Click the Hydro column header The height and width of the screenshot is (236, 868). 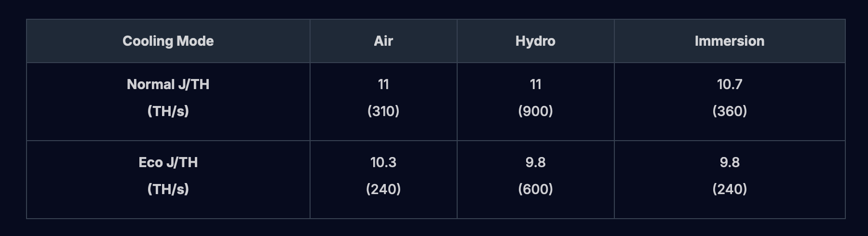click(535, 41)
